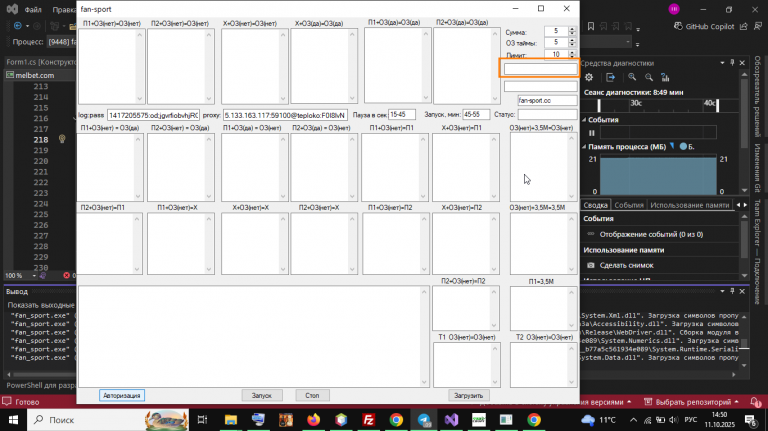Switch to the Сводка tab
This screenshot has height=431, width=768.
point(595,205)
